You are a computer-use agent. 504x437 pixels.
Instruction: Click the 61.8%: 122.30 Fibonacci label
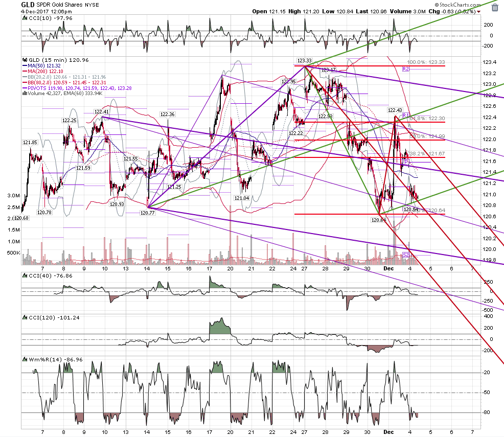(427, 119)
